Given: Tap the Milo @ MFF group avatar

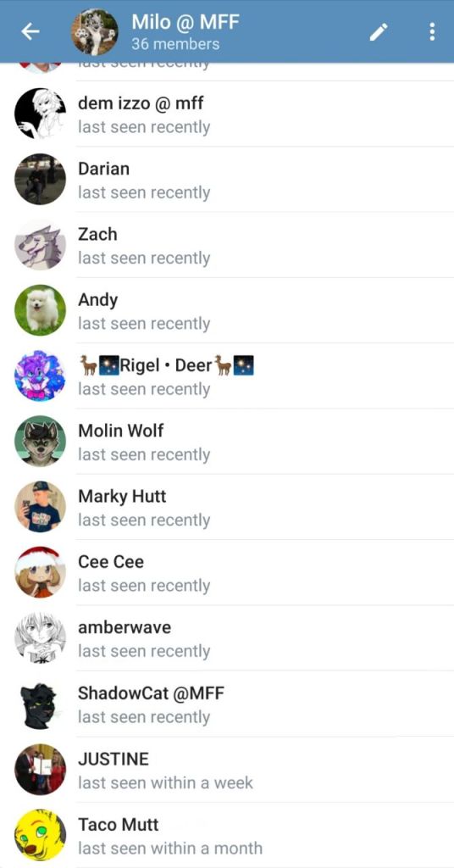Looking at the screenshot, I should pos(95,32).
